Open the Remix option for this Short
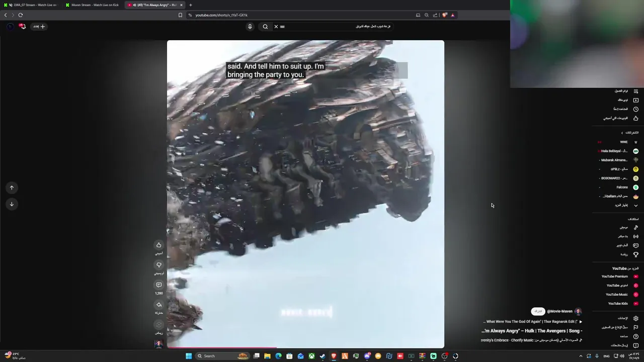The height and width of the screenshot is (362, 644). (x=158, y=325)
